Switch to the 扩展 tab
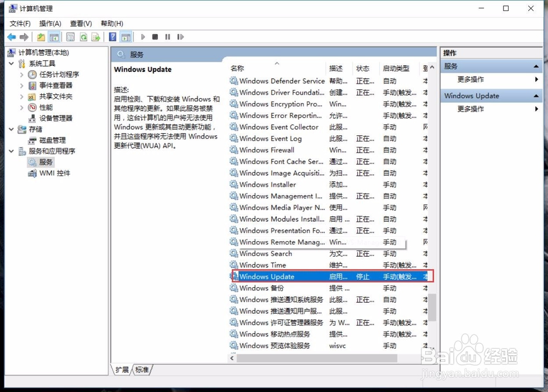This screenshot has height=392, width=548. click(x=122, y=370)
